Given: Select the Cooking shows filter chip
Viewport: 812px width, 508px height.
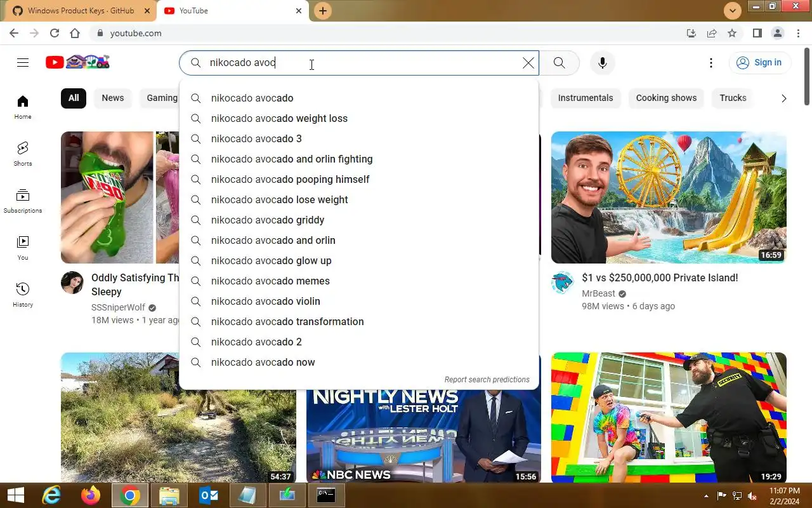Looking at the screenshot, I should (666, 98).
